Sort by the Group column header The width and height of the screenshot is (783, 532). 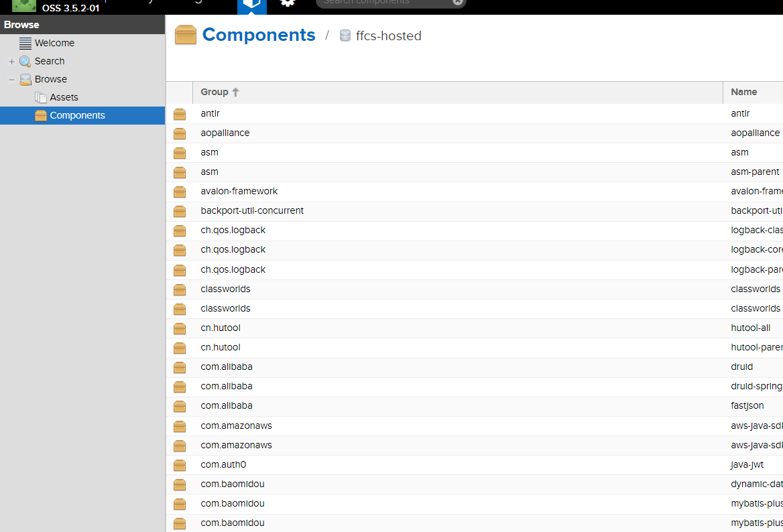[215, 92]
